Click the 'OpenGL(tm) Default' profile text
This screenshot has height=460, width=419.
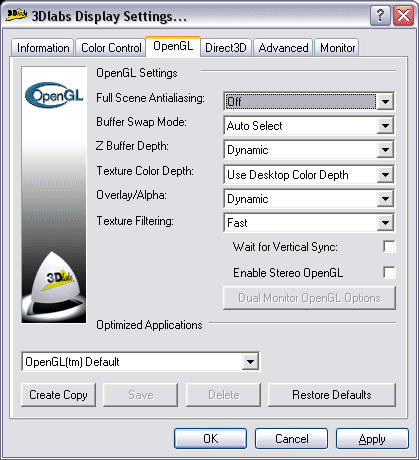click(x=72, y=362)
